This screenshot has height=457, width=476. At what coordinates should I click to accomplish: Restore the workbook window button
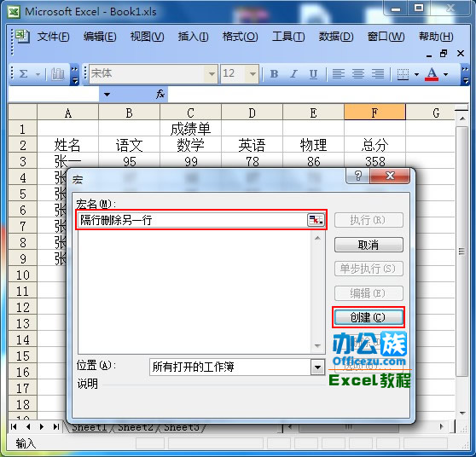pyautogui.click(x=444, y=54)
